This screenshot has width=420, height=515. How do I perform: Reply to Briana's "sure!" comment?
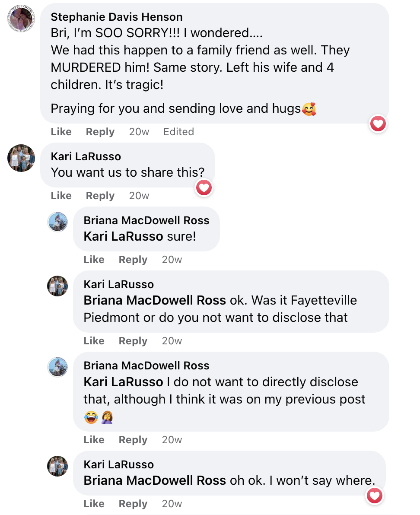(133, 260)
